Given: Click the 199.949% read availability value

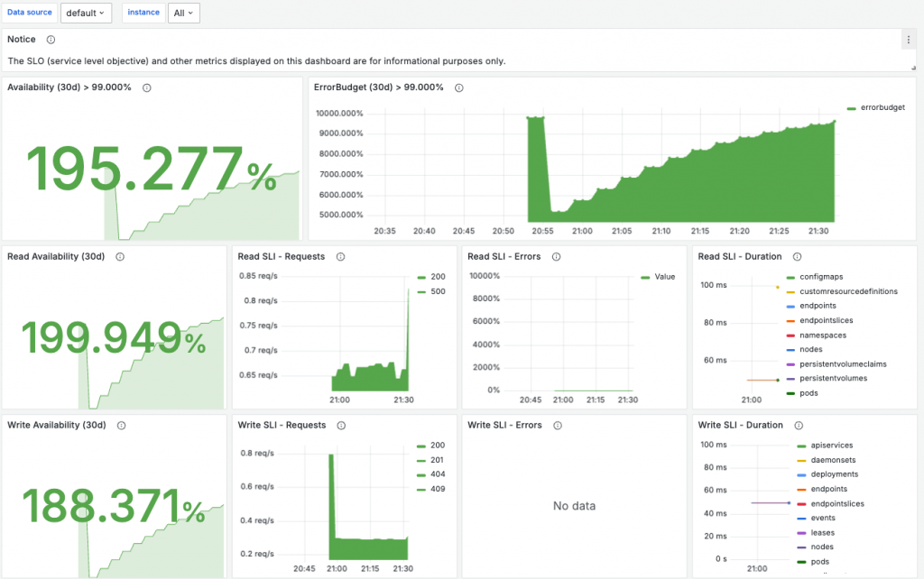Looking at the screenshot, I should [113, 337].
